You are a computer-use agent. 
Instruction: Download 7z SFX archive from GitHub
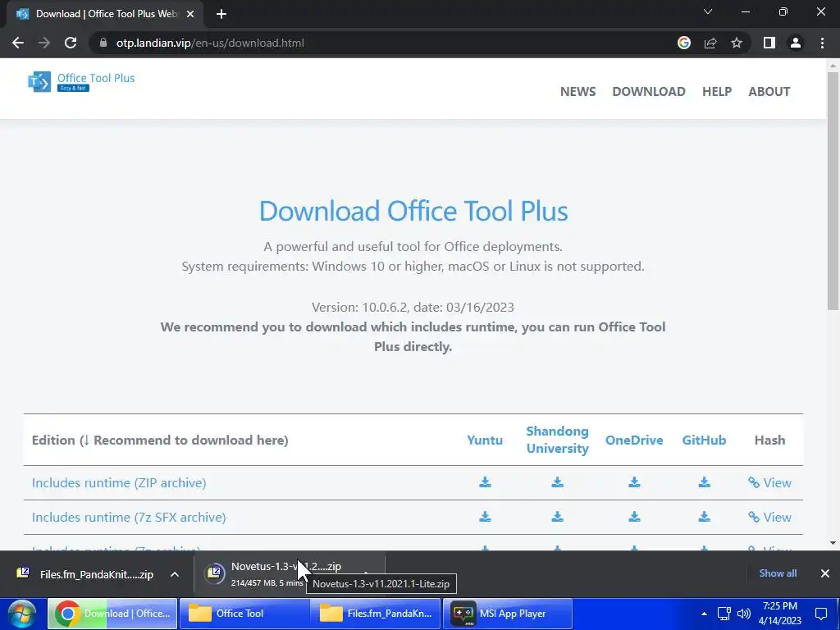pos(704,517)
